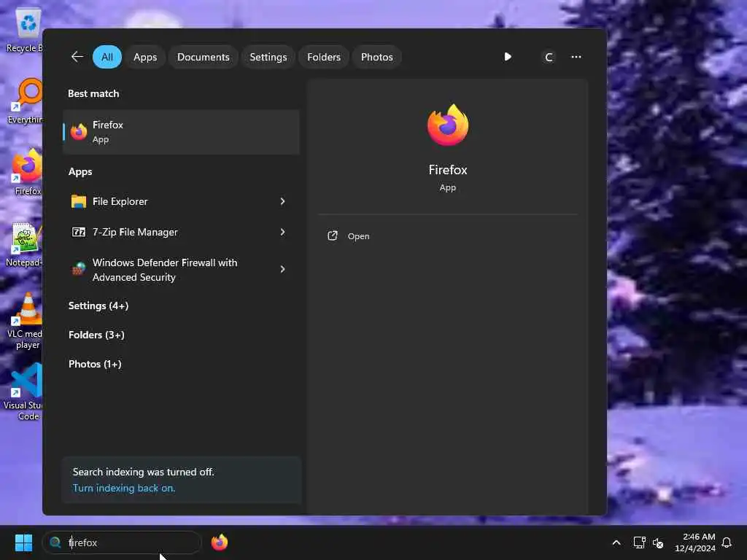Click the Firefox icon on the taskbar
Viewport: 747px width, 560px height.
pos(219,542)
